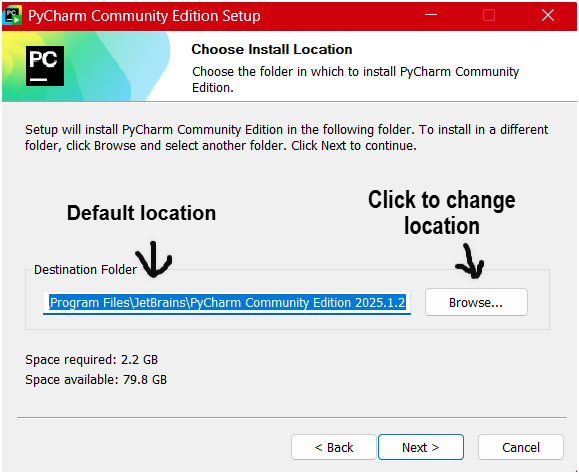
Task: Focus the Destination Folder path field
Action: click(227, 303)
